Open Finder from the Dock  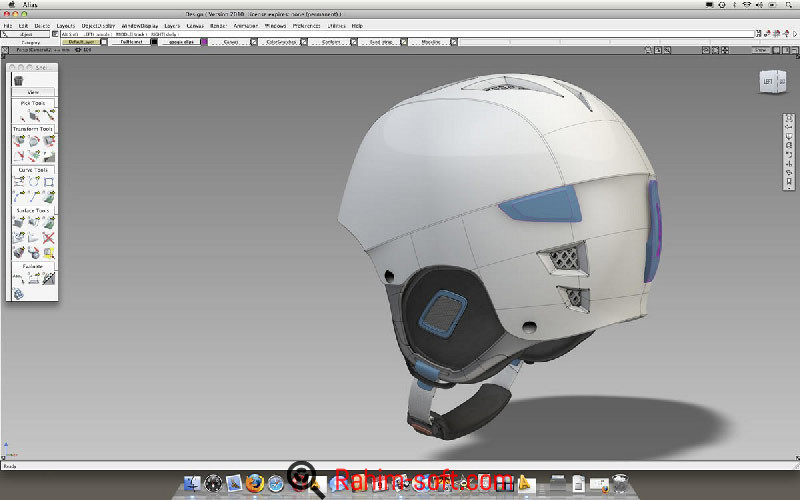click(x=190, y=484)
